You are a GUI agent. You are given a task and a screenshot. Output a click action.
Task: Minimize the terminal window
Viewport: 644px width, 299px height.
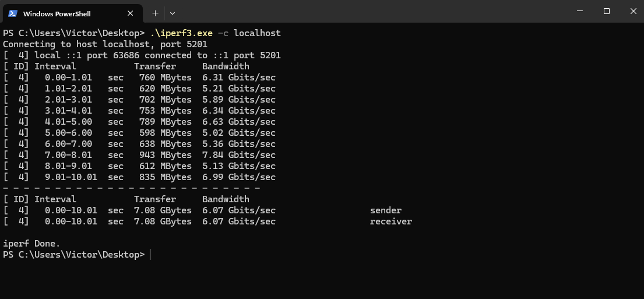coord(580,11)
